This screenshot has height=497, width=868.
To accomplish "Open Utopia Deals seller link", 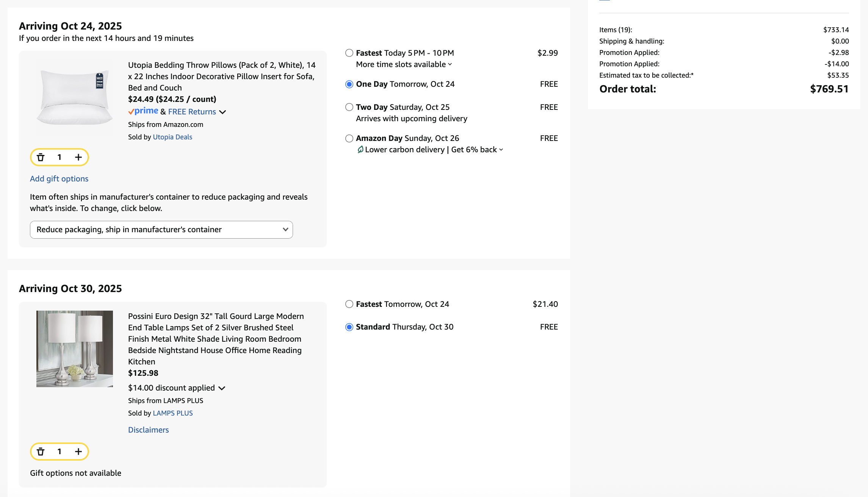I will coord(172,137).
